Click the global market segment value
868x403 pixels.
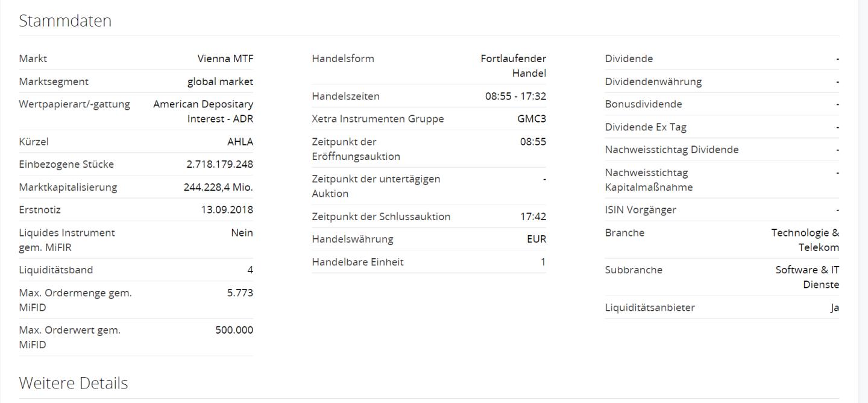click(220, 81)
